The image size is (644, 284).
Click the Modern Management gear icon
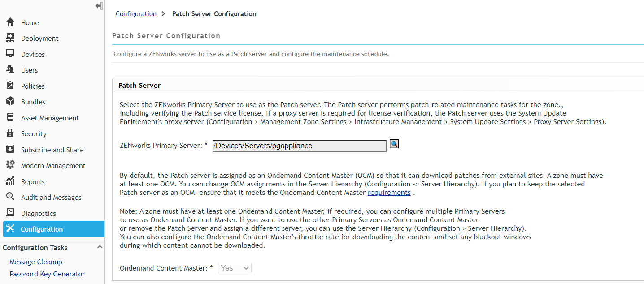point(9,165)
